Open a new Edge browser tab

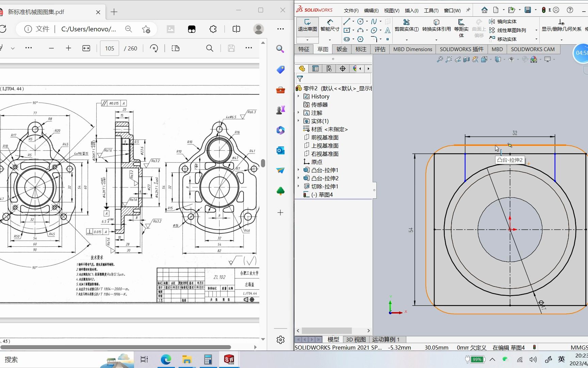tap(114, 12)
